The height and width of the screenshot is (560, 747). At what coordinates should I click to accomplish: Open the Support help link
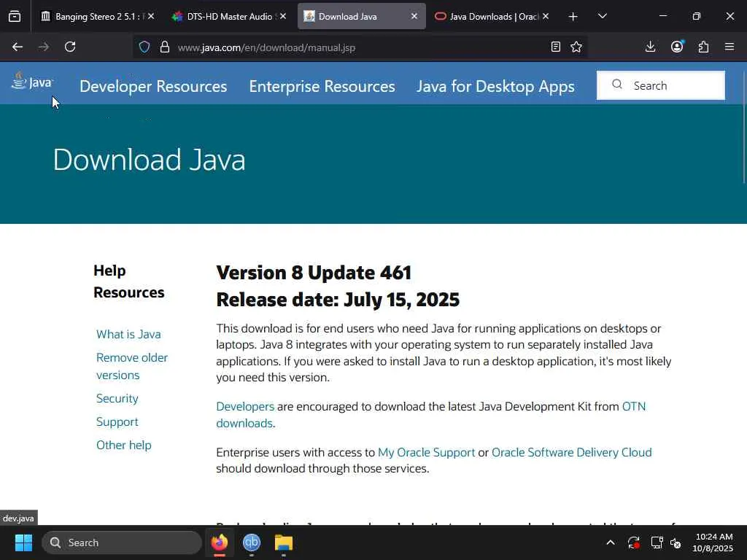(117, 422)
